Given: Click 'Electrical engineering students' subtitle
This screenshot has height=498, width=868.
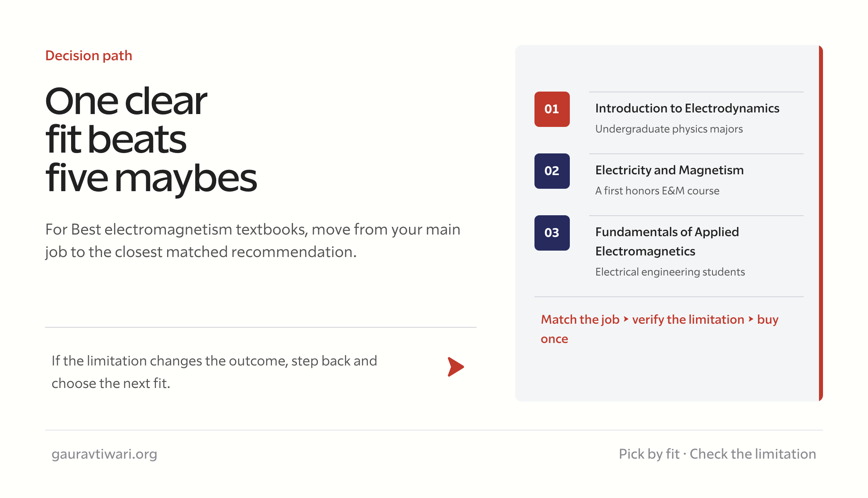Looking at the screenshot, I should coord(670,272).
